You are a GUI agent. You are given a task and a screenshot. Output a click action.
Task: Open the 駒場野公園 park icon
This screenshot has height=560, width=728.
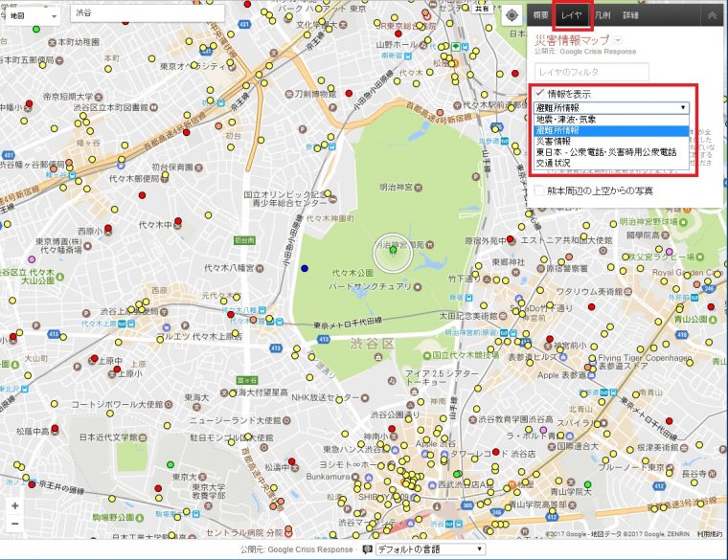tap(139, 517)
